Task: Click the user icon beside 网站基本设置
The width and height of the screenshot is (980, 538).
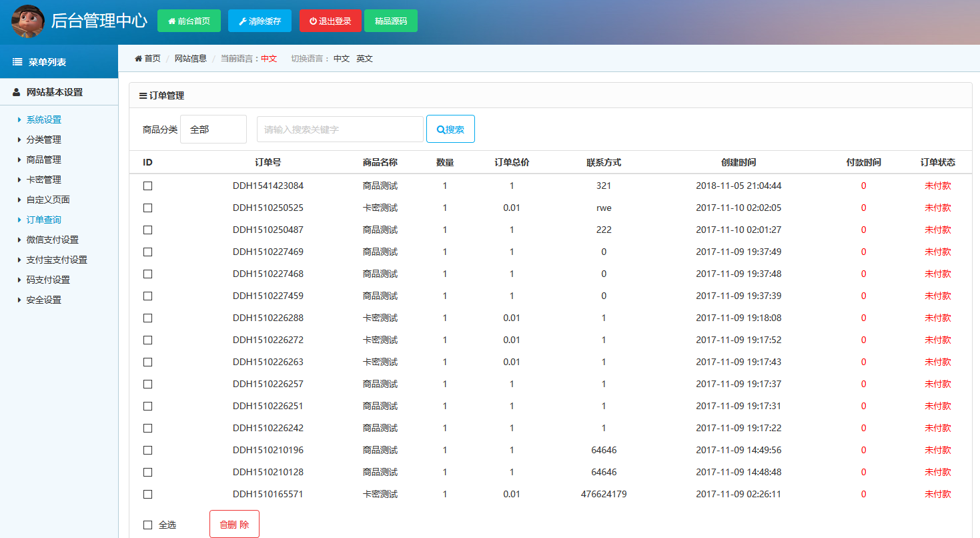Action: click(x=17, y=92)
